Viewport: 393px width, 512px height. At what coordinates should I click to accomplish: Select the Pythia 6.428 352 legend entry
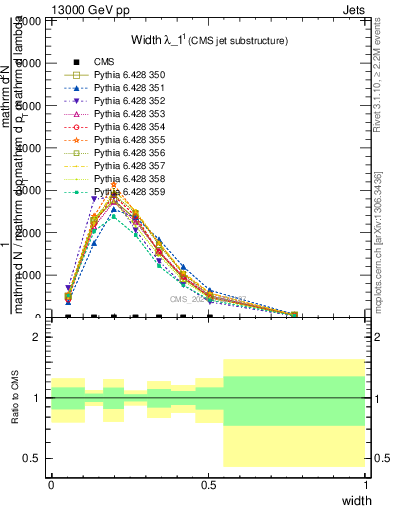click(x=129, y=101)
